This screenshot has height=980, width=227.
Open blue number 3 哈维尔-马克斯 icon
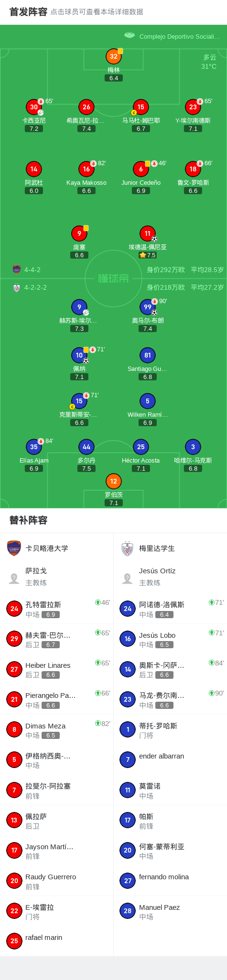(193, 447)
